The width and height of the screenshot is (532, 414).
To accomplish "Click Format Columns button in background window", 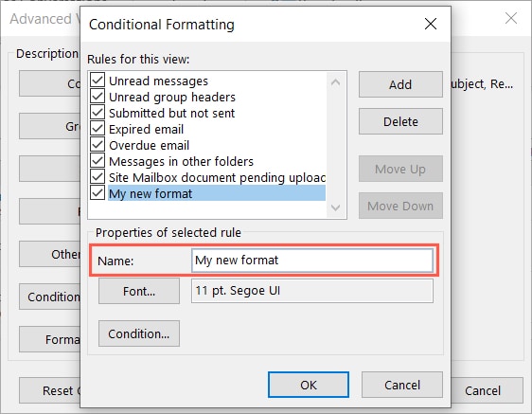I will [x=50, y=339].
